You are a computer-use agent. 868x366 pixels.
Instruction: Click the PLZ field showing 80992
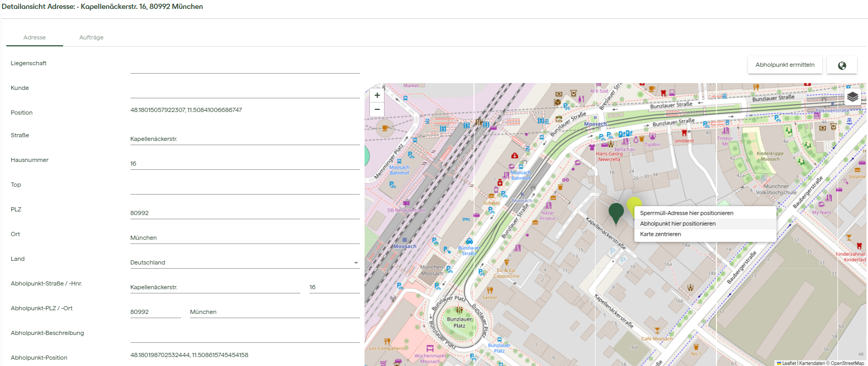[x=245, y=213]
